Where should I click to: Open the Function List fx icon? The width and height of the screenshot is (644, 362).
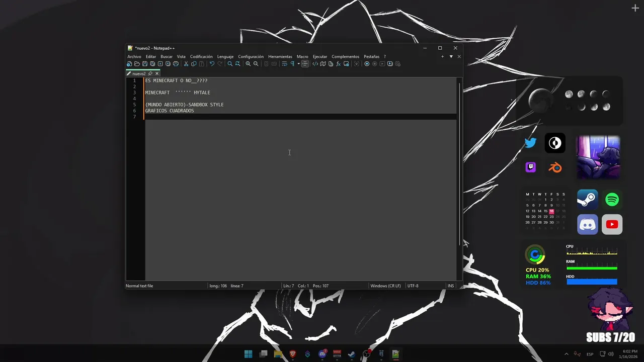338,64
